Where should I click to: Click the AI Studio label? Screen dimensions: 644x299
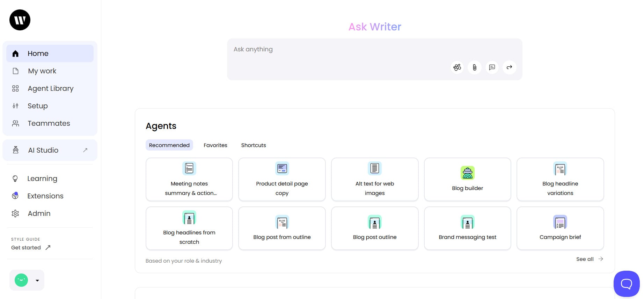pos(43,150)
